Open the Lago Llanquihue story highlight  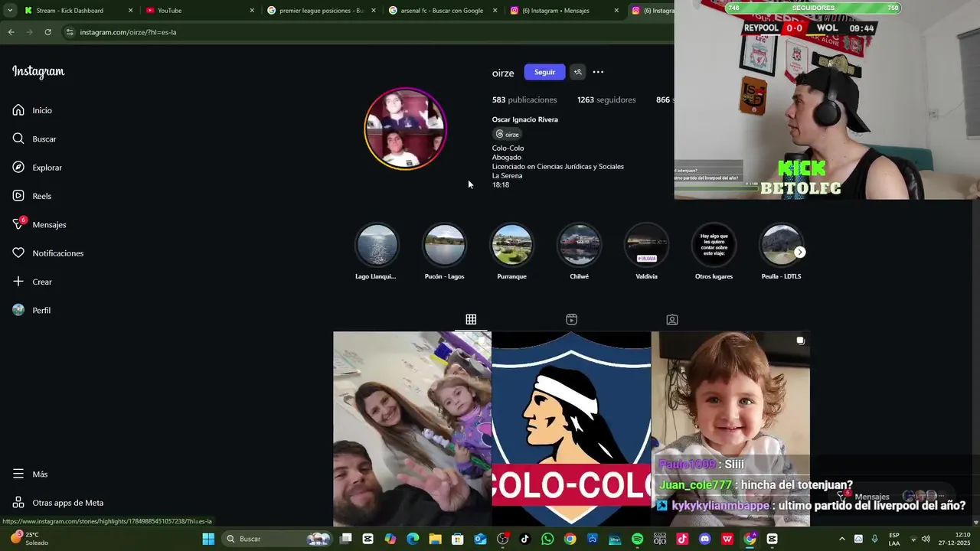[x=376, y=252]
